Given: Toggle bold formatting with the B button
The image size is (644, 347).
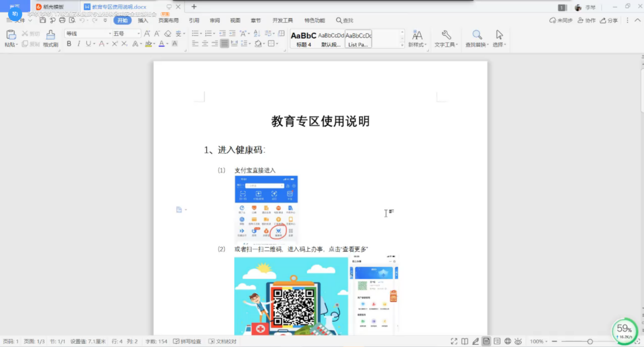Looking at the screenshot, I should pos(69,44).
